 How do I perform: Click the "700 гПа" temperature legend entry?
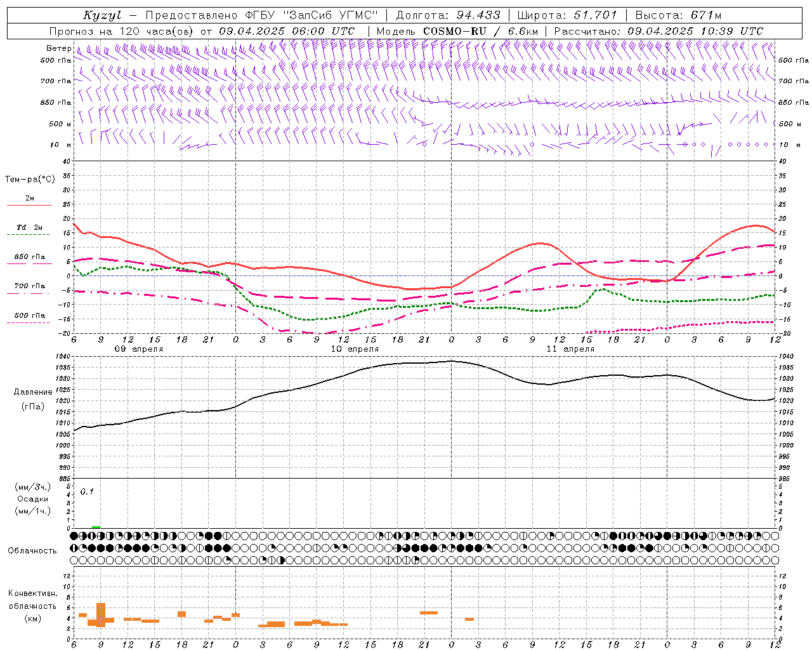click(30, 286)
